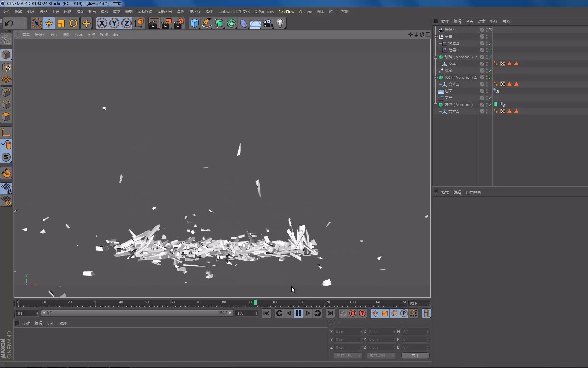
Task: Open the RealFlow menu
Action: [x=286, y=11]
